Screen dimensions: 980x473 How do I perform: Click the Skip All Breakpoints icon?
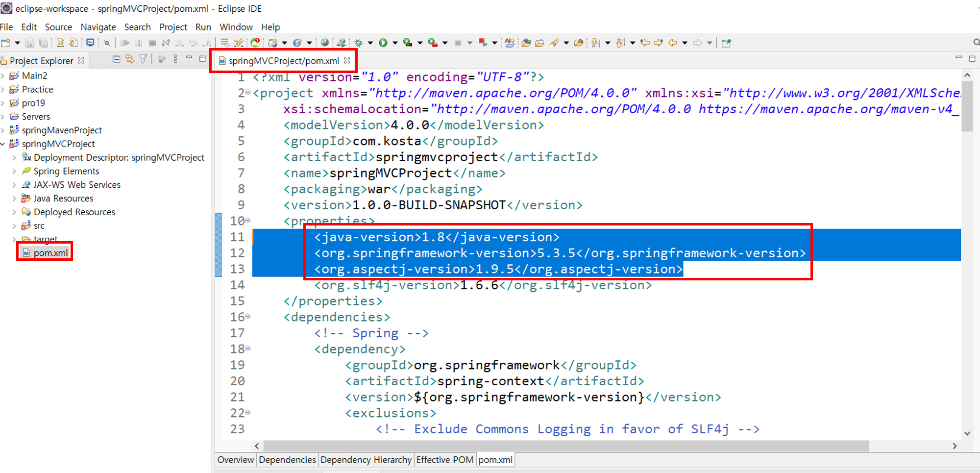coord(107,43)
